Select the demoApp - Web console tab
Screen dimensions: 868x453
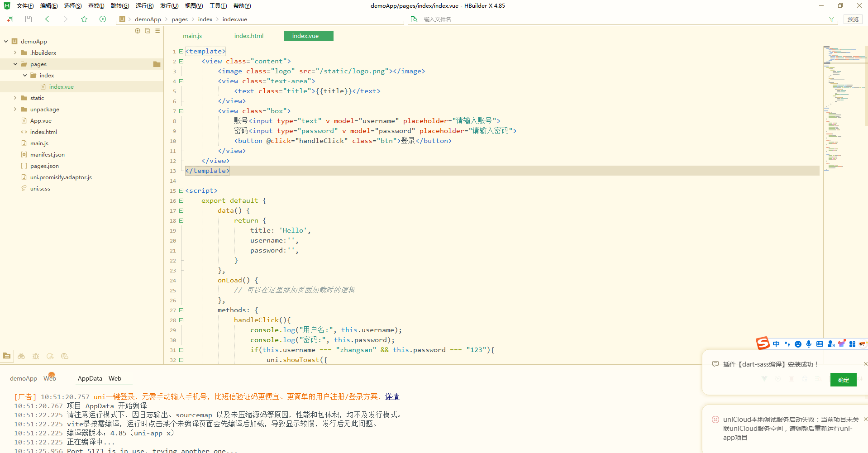pyautogui.click(x=33, y=378)
